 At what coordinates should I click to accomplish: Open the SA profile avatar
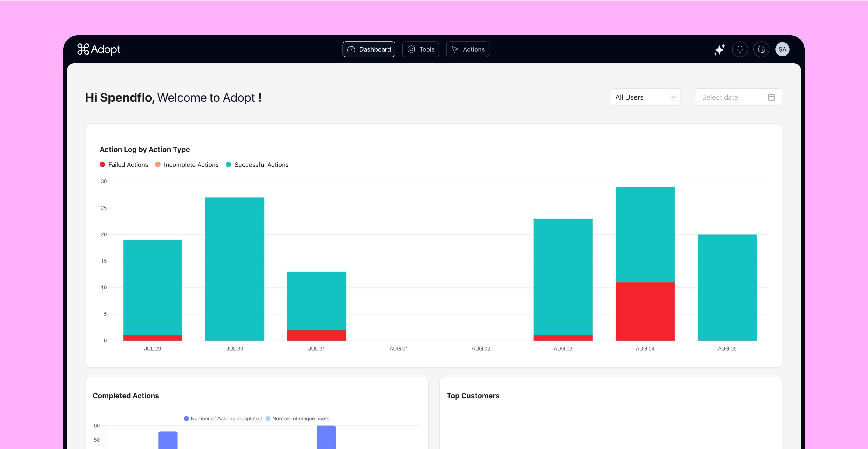click(782, 49)
